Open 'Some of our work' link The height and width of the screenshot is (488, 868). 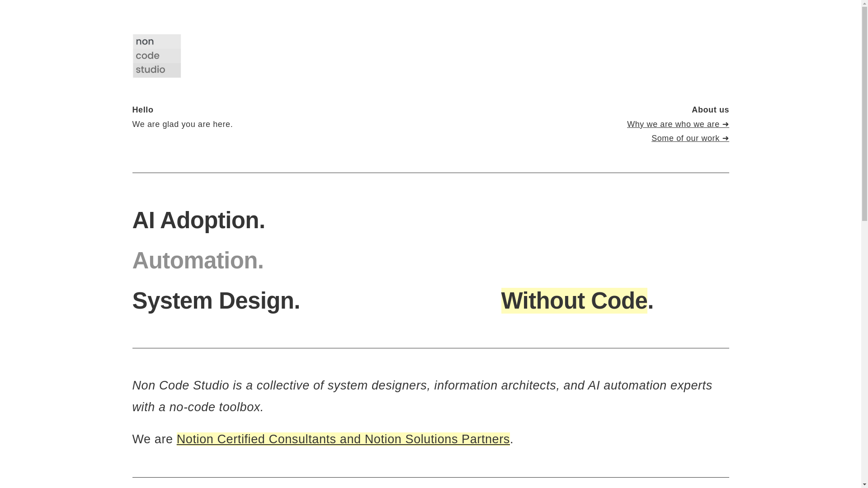690,138
